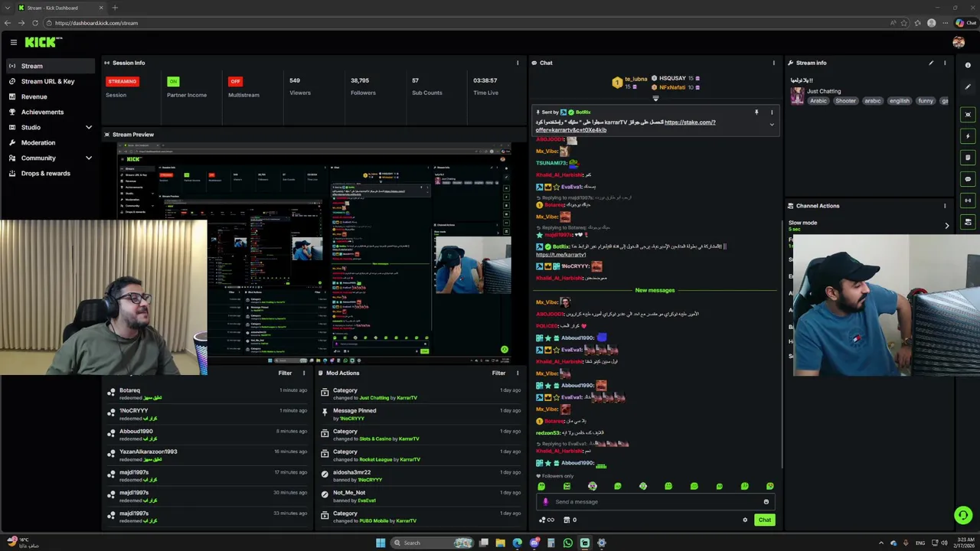
Task: Click New messages divider in chat
Action: click(x=655, y=290)
